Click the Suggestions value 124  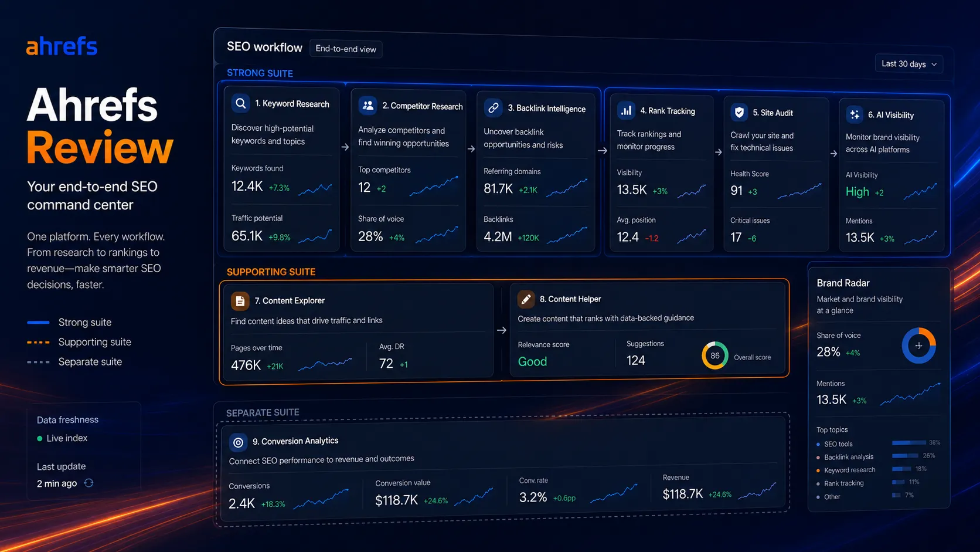(636, 360)
